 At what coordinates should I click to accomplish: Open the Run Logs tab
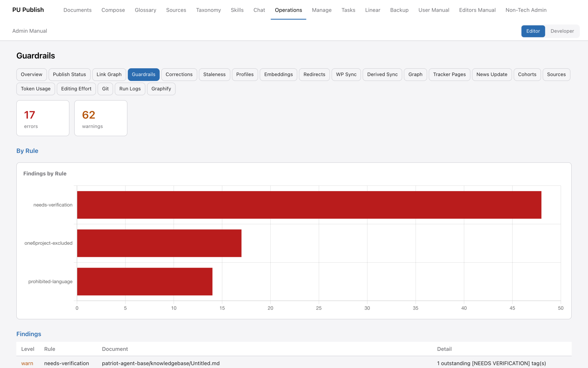coord(130,89)
